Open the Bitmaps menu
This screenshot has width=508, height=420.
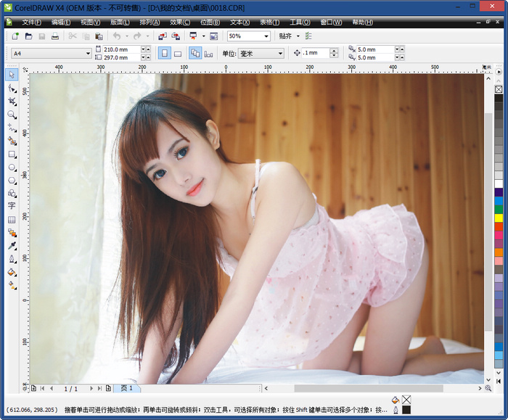click(210, 22)
